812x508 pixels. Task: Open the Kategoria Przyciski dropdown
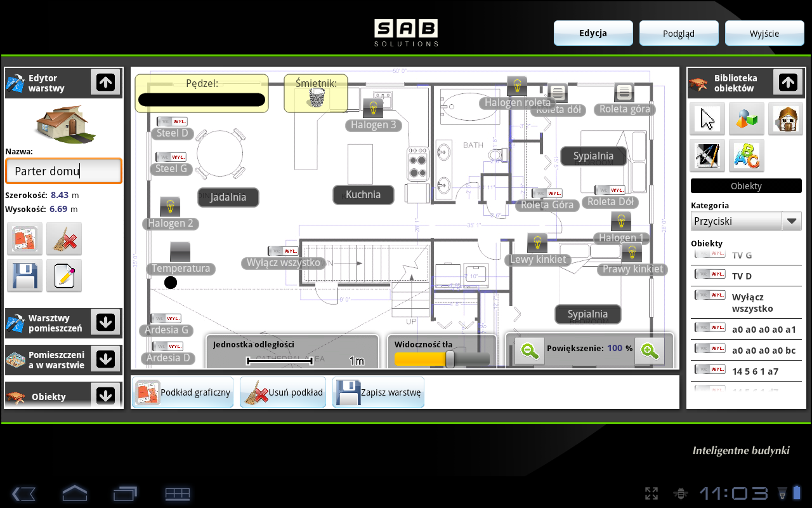pos(746,221)
